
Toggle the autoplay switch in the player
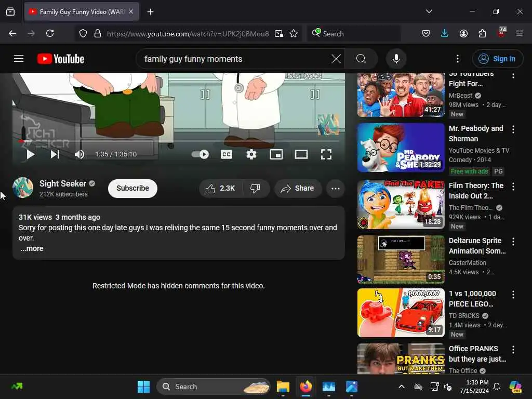pyautogui.click(x=200, y=154)
